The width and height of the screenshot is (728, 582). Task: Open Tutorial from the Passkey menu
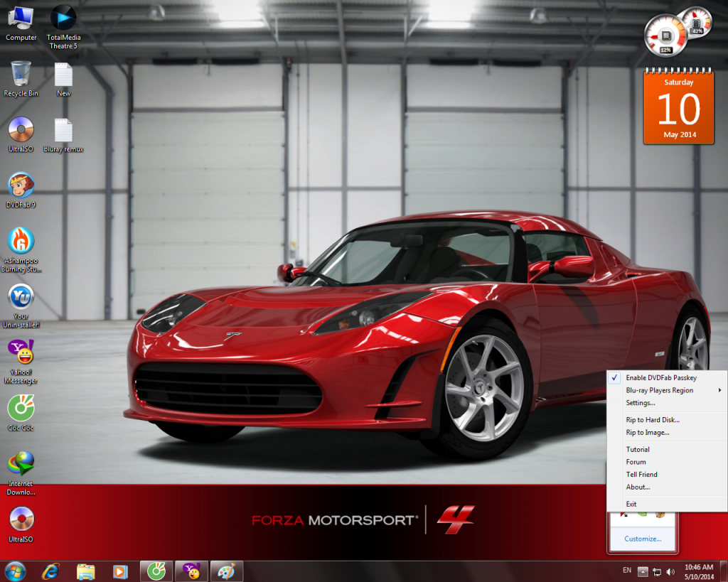(667, 449)
